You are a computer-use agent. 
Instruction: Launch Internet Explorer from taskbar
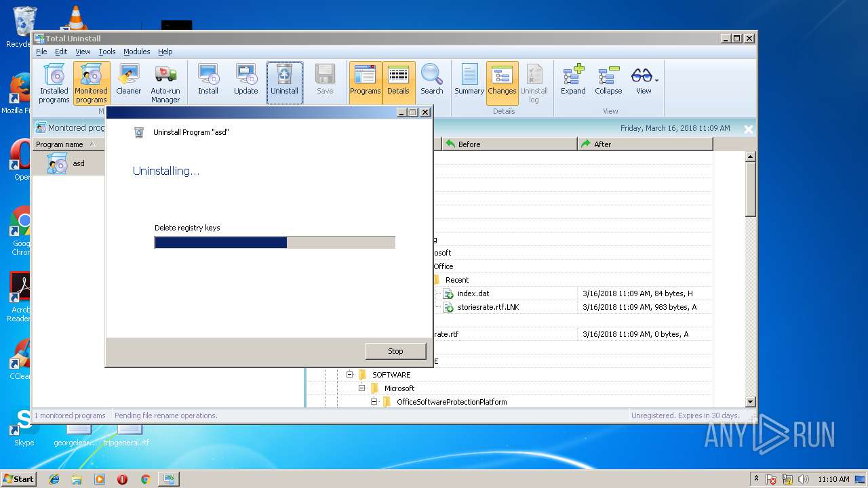point(54,479)
